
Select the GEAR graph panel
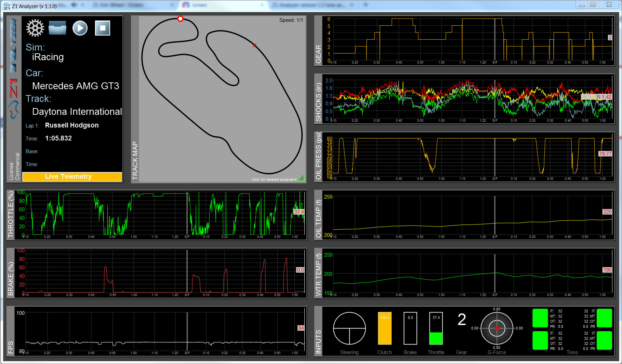[464, 41]
